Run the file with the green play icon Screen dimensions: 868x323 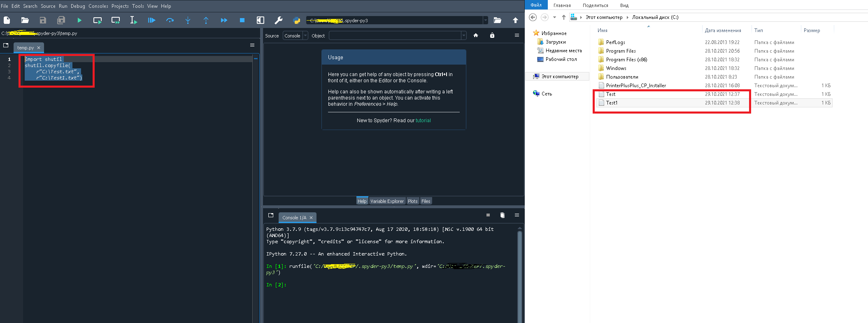pos(79,20)
